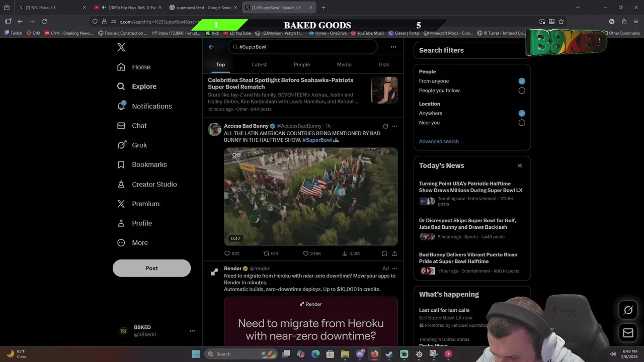Switch to the Latest search tab
The image size is (644, 362).
pos(259,64)
